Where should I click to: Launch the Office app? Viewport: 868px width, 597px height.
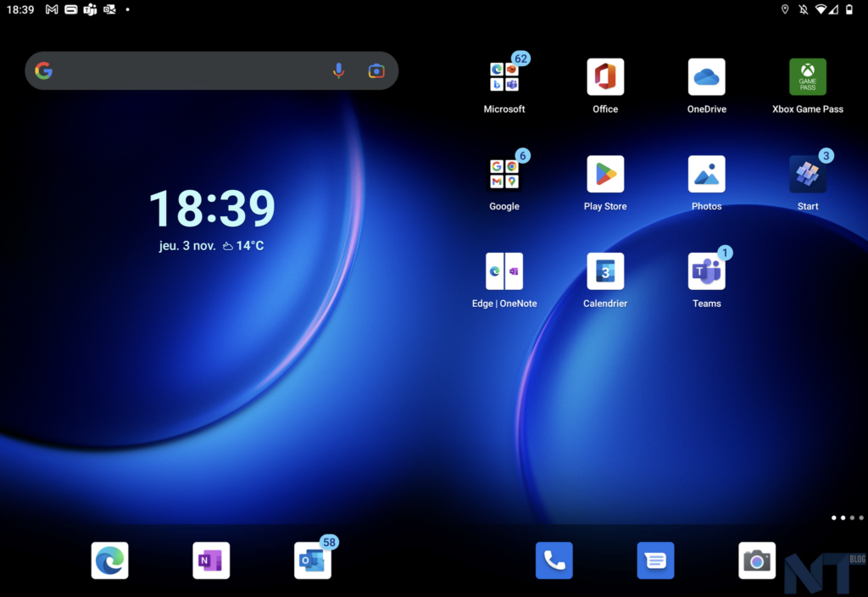pyautogui.click(x=605, y=77)
